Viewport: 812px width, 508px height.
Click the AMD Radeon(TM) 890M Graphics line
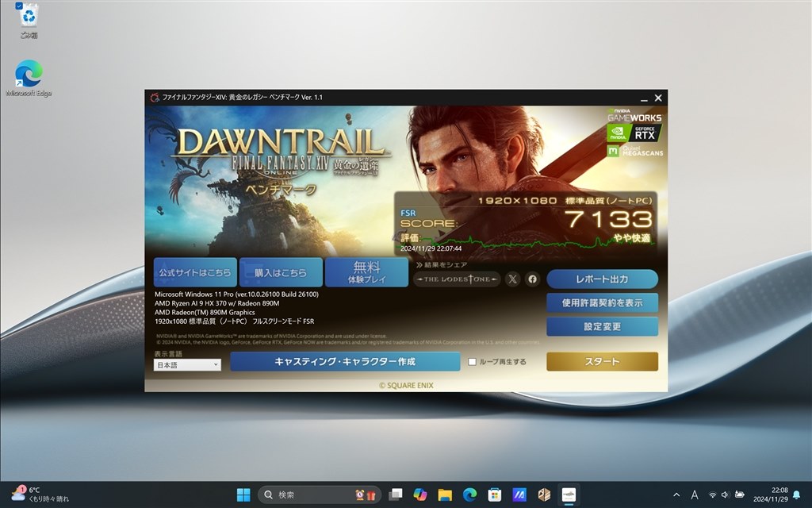click(x=205, y=313)
